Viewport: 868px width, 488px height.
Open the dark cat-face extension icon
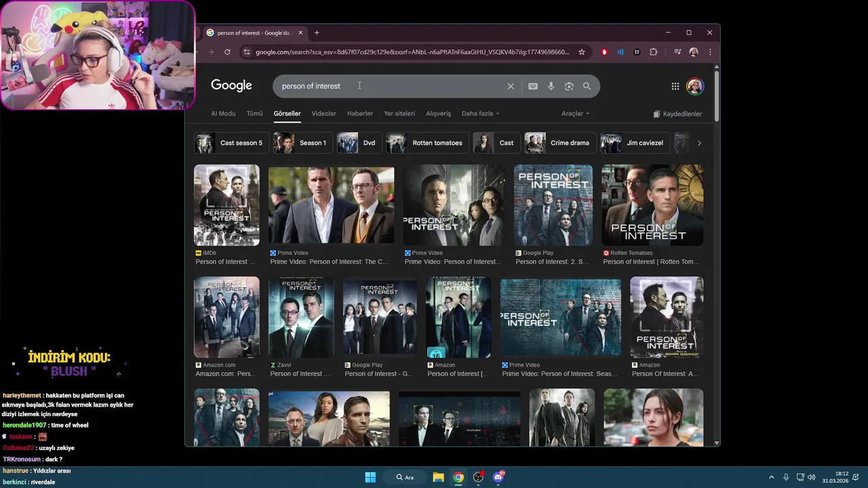click(x=637, y=52)
